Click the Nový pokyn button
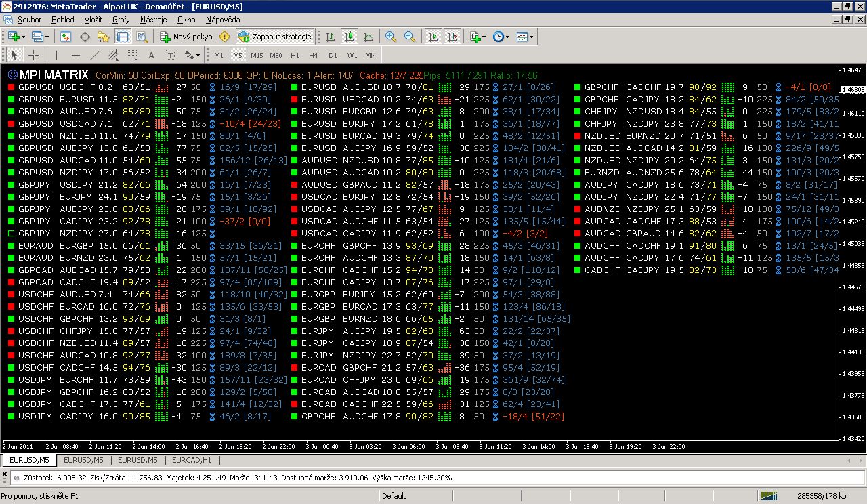Image resolution: width=867 pixels, height=504 pixels. pos(186,37)
